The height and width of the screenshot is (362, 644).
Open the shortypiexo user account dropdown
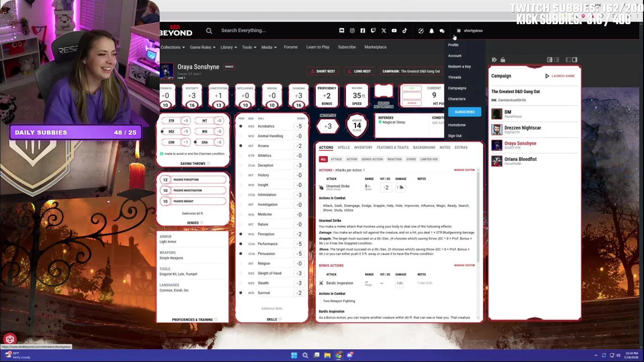pos(470,31)
